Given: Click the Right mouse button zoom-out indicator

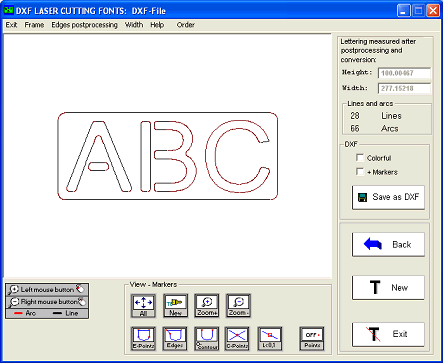Looking at the screenshot, I should 47,302.
